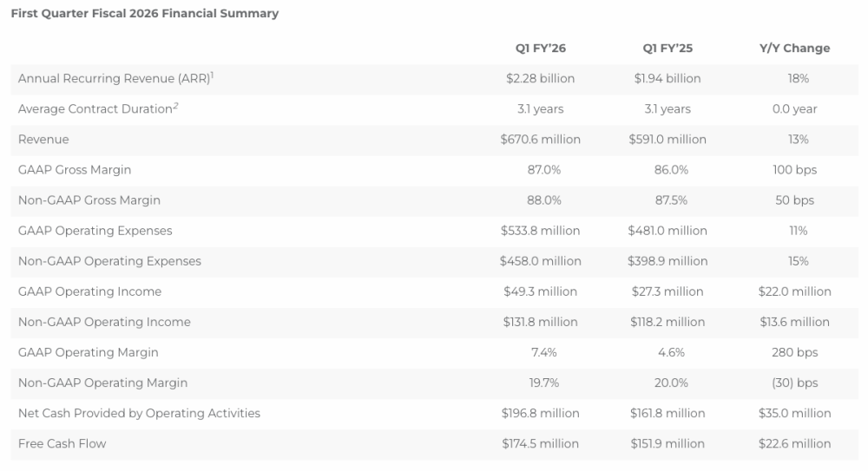Click the GAAP Operating Margin 280 bps cell
Screen dimensions: 868x471
coord(794,352)
